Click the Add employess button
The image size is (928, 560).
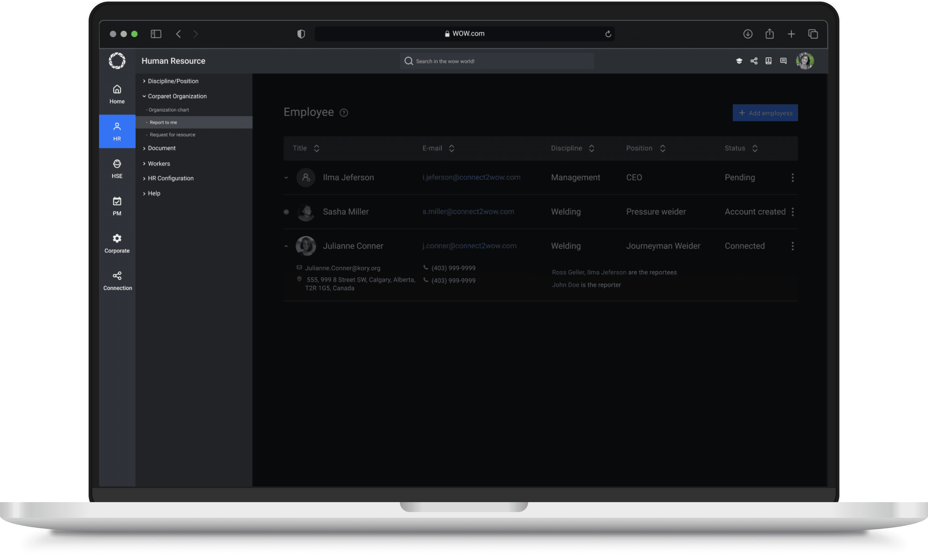click(x=765, y=113)
